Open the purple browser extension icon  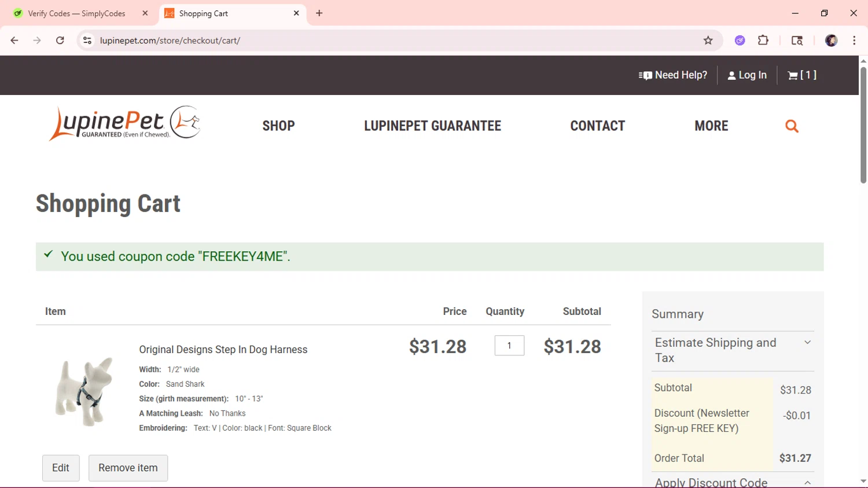740,41
